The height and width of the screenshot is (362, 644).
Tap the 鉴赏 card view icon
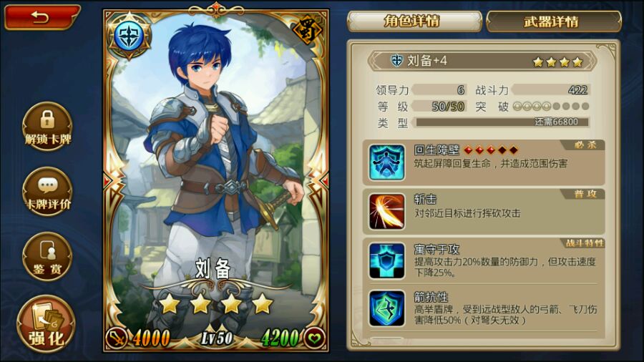48,257
